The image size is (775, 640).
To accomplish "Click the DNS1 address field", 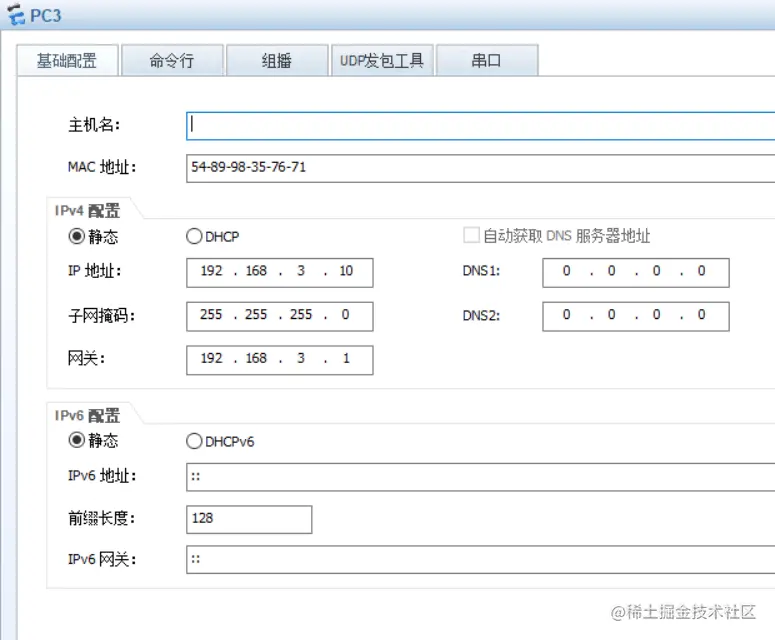I will 636,272.
